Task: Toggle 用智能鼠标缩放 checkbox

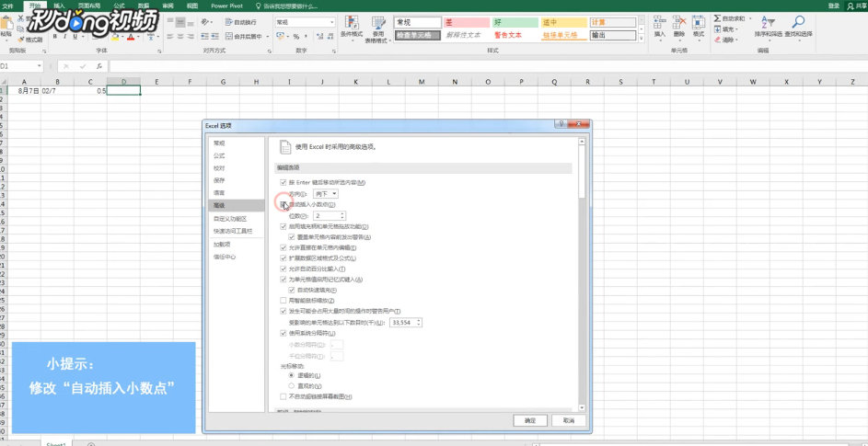Action: 284,301
